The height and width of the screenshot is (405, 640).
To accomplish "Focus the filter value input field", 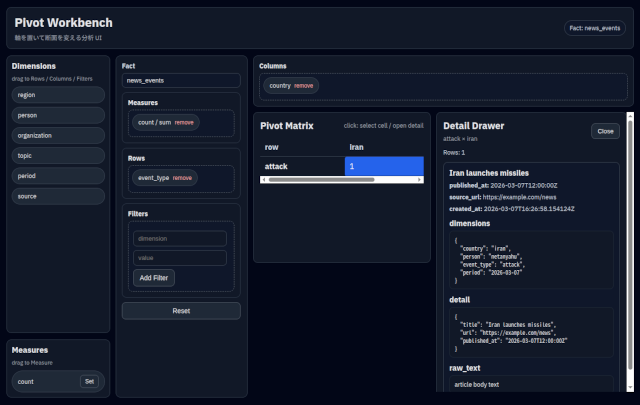I will [x=180, y=258].
